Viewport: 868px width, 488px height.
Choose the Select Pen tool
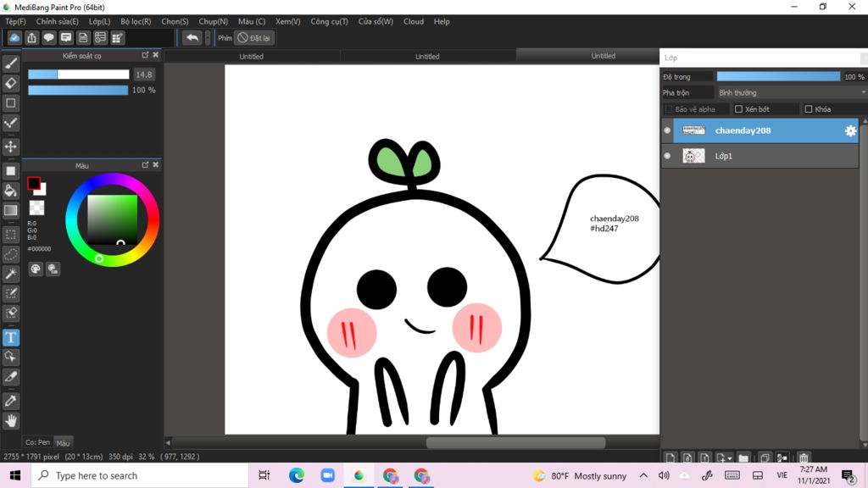[10, 293]
